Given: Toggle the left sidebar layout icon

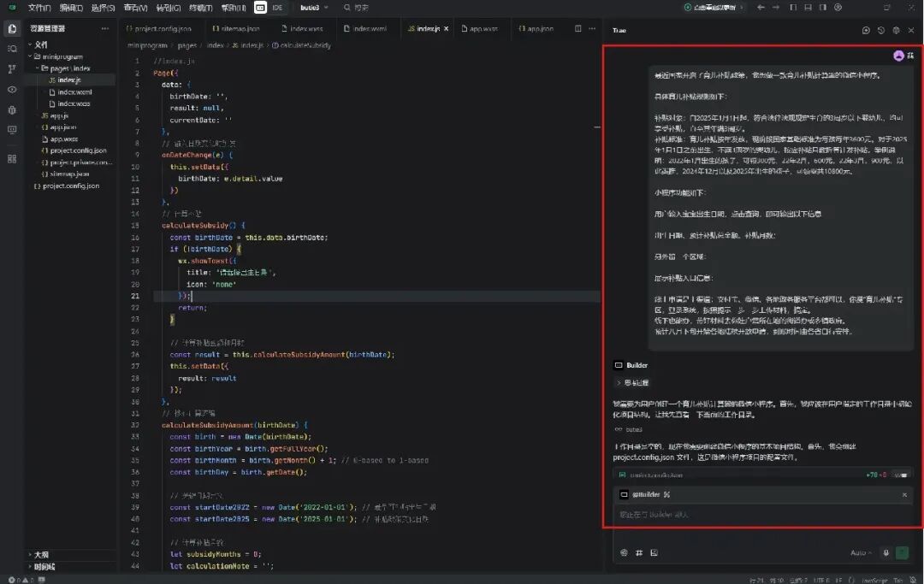Looking at the screenshot, I should [793, 8].
